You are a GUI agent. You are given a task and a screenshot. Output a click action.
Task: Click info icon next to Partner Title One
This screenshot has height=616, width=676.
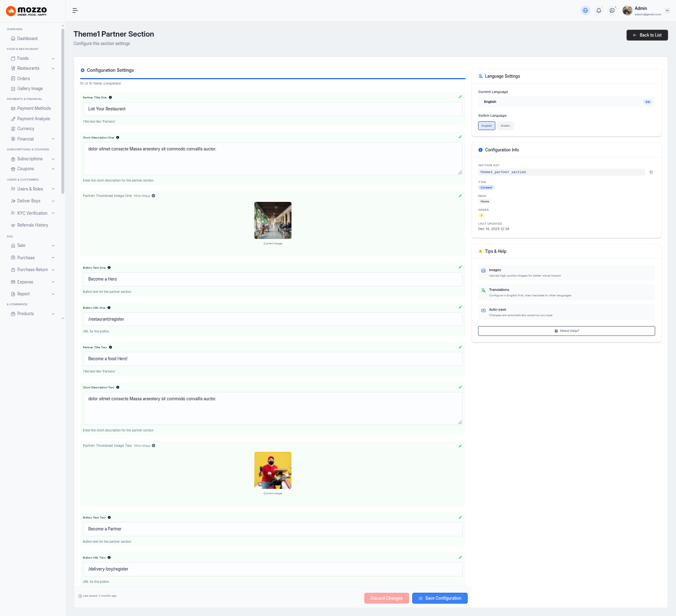pos(110,97)
